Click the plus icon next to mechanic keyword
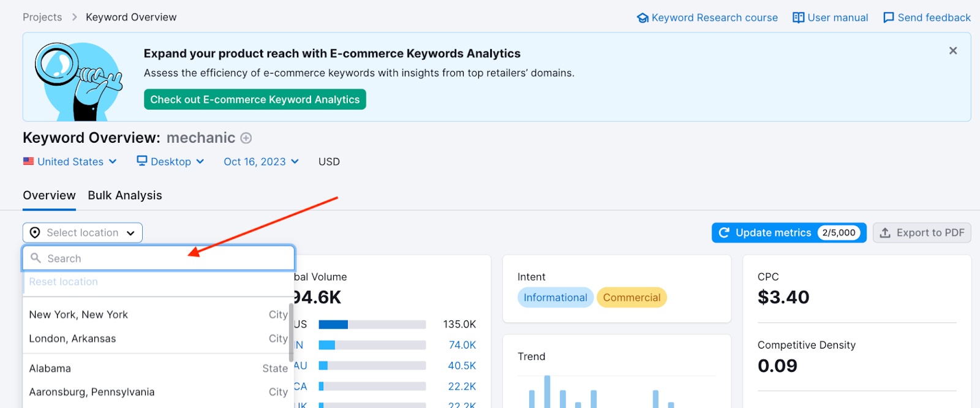 246,138
